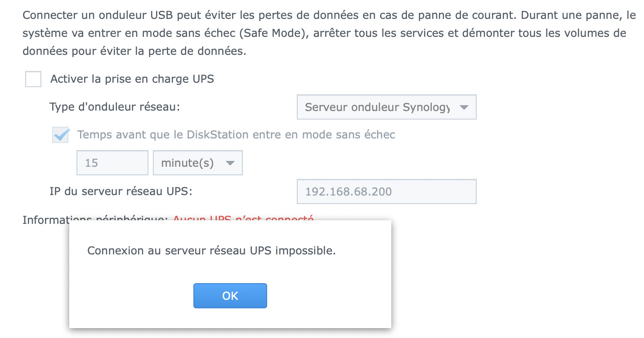Click the blue checkmark icon before Temps avant

[x=61, y=135]
